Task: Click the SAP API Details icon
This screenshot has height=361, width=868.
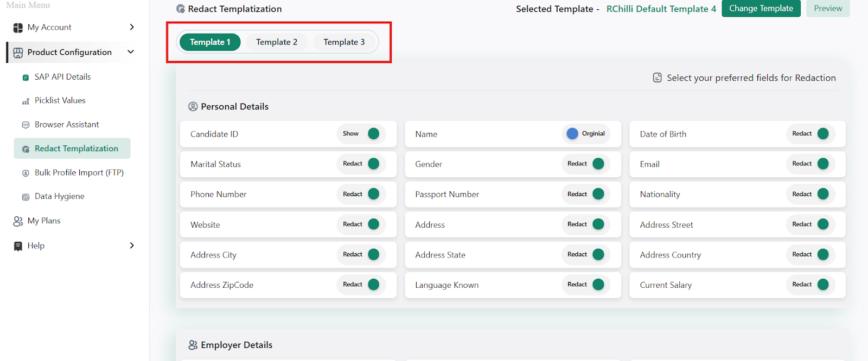Action: [25, 78]
